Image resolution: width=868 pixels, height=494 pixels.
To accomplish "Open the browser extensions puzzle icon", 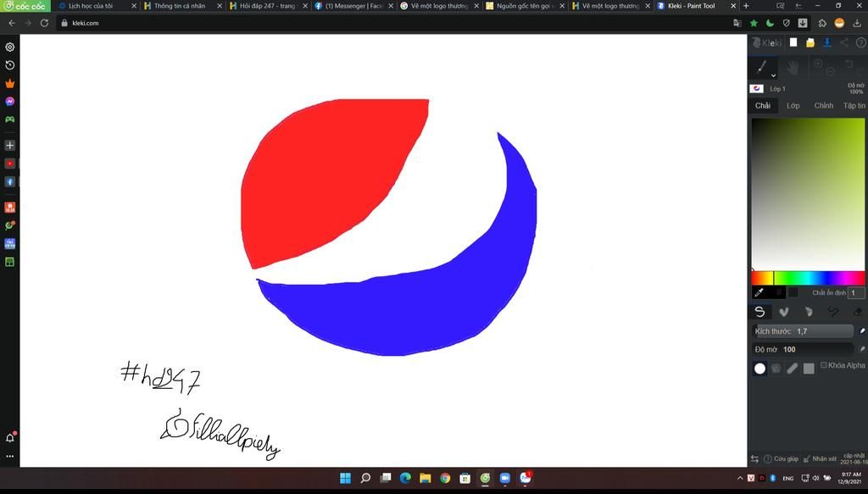I will pos(822,23).
